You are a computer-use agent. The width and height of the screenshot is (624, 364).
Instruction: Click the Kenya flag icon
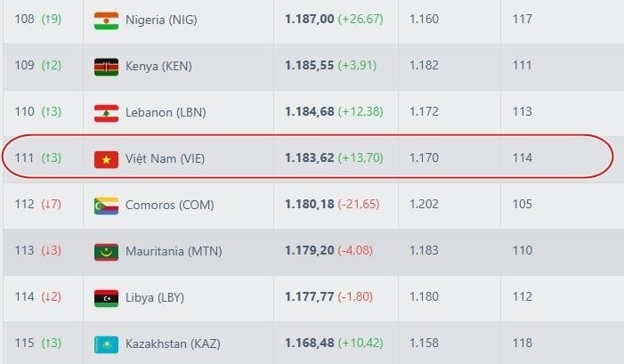[x=106, y=66]
